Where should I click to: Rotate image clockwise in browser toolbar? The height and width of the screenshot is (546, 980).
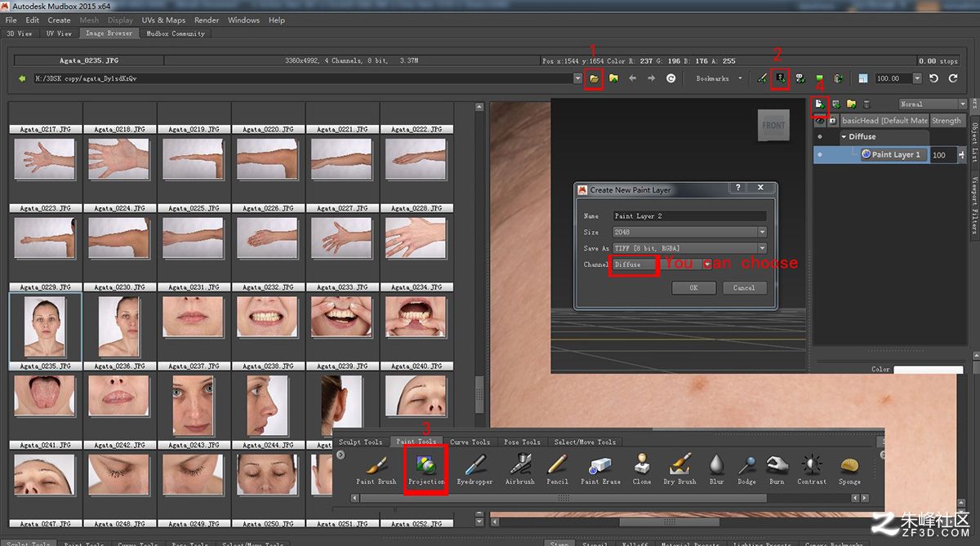[952, 78]
